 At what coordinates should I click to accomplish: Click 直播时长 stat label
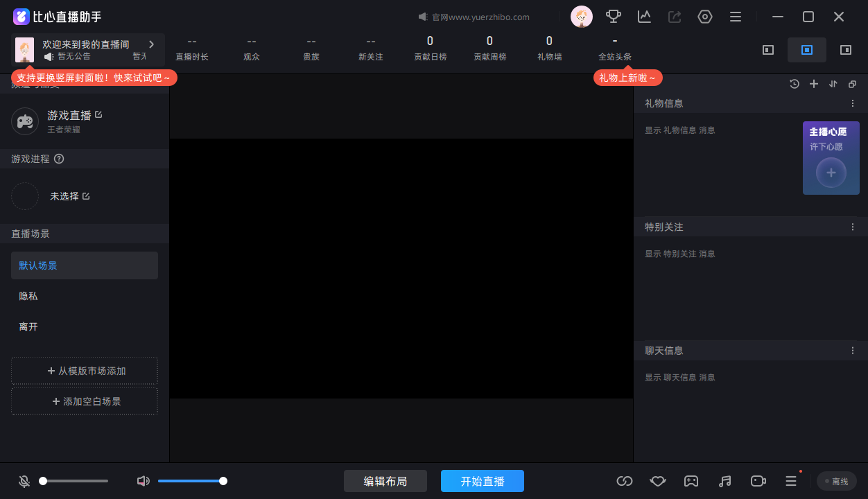(x=192, y=57)
